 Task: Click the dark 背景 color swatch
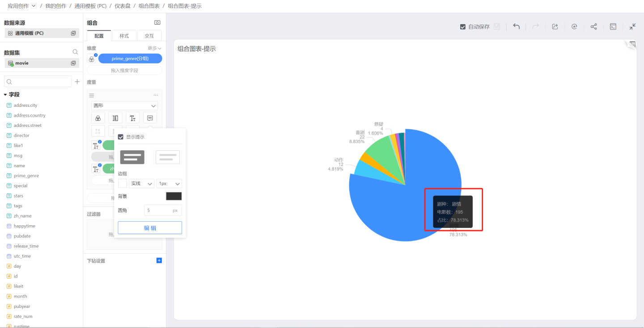click(x=174, y=196)
